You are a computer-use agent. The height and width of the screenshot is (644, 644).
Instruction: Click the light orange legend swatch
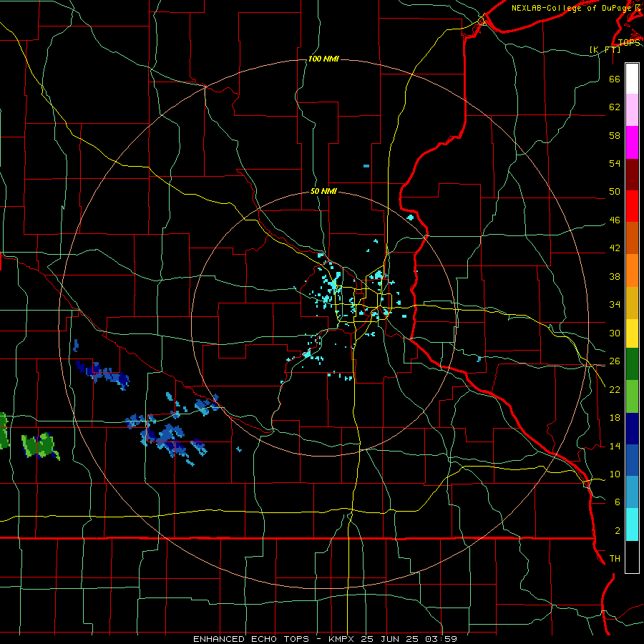pos(632,270)
